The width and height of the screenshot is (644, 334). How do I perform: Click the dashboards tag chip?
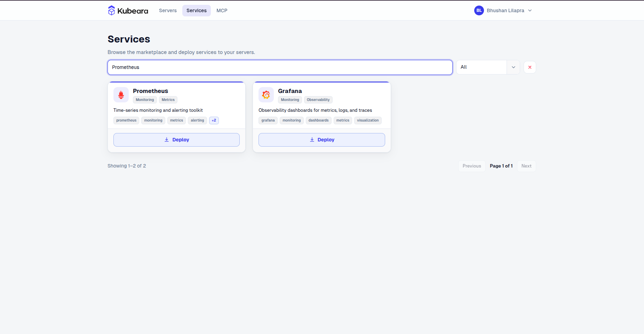tap(318, 121)
